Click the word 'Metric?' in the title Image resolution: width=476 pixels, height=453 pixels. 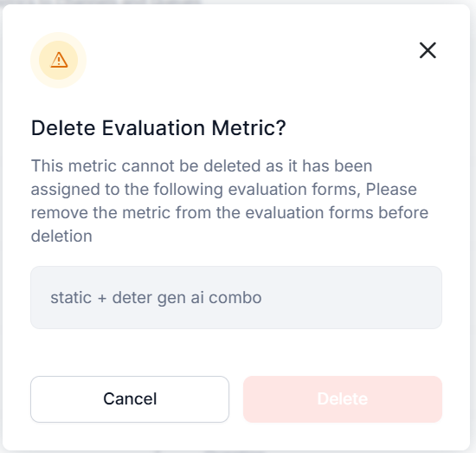click(248, 128)
